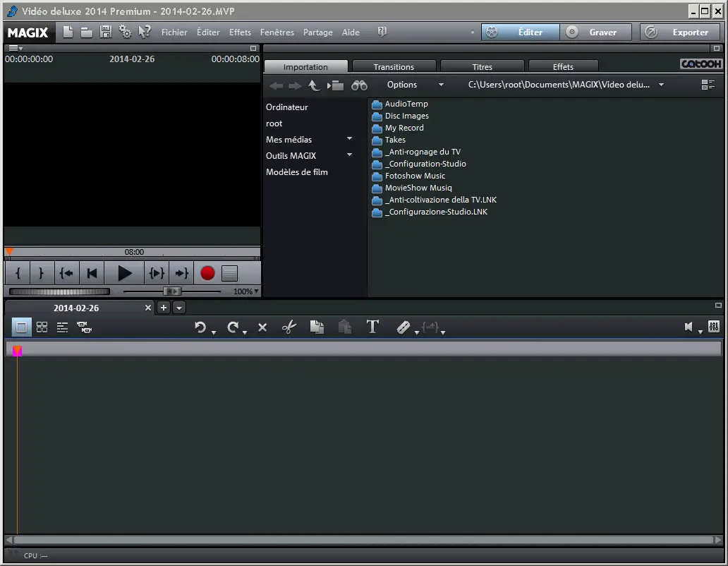Open the Effets menu
Screen dimensions: 728x566
(240, 32)
